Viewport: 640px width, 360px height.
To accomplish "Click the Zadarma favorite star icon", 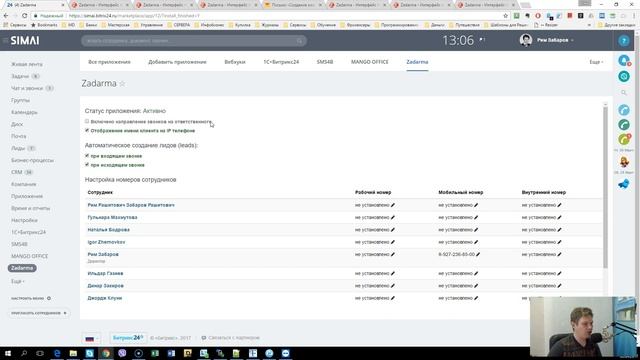I will (x=122, y=84).
